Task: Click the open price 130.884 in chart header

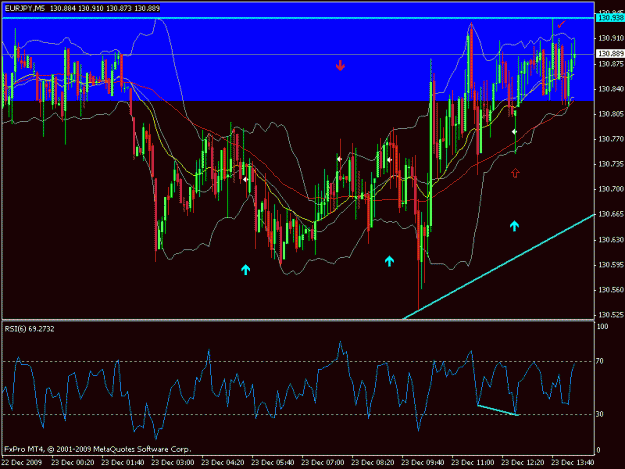Action: pos(63,8)
